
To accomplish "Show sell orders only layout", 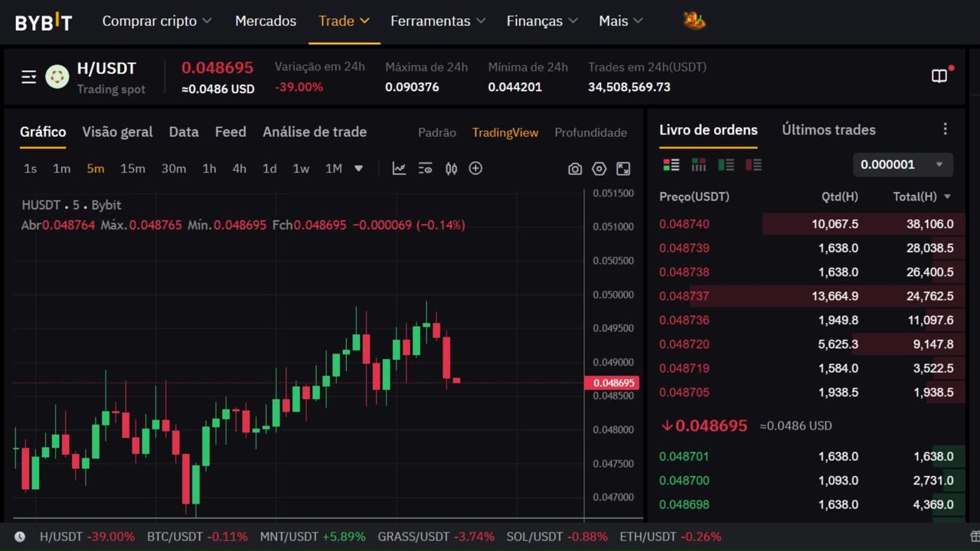I will click(x=753, y=165).
